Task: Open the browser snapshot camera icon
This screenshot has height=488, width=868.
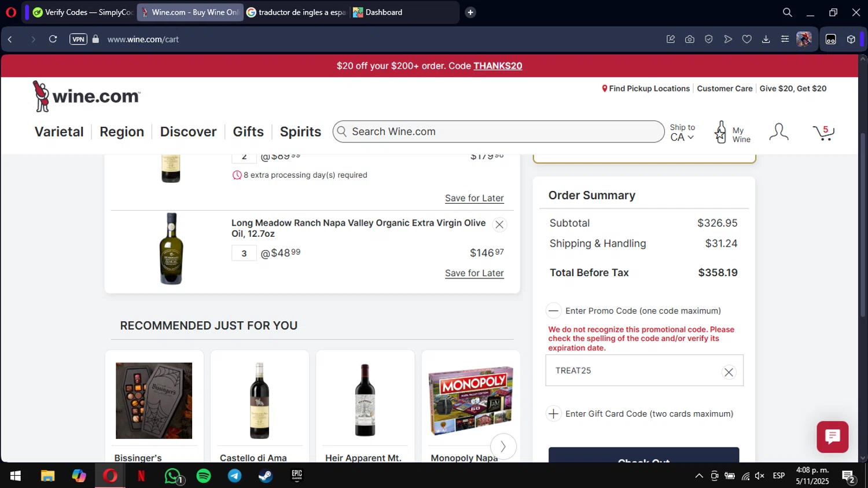Action: point(690,39)
